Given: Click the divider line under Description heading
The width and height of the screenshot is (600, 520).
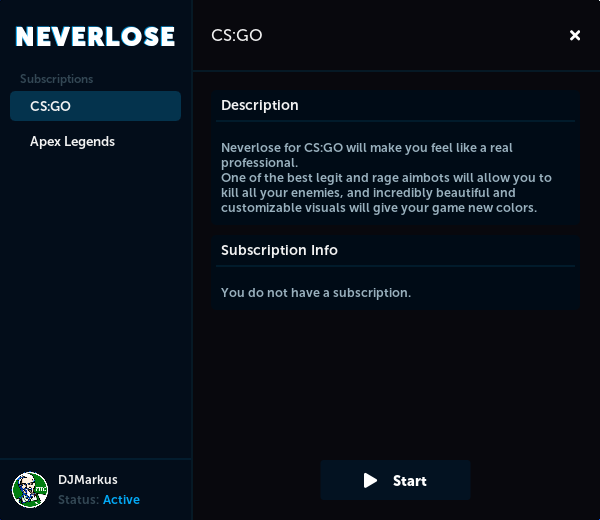Looking at the screenshot, I should (x=396, y=121).
